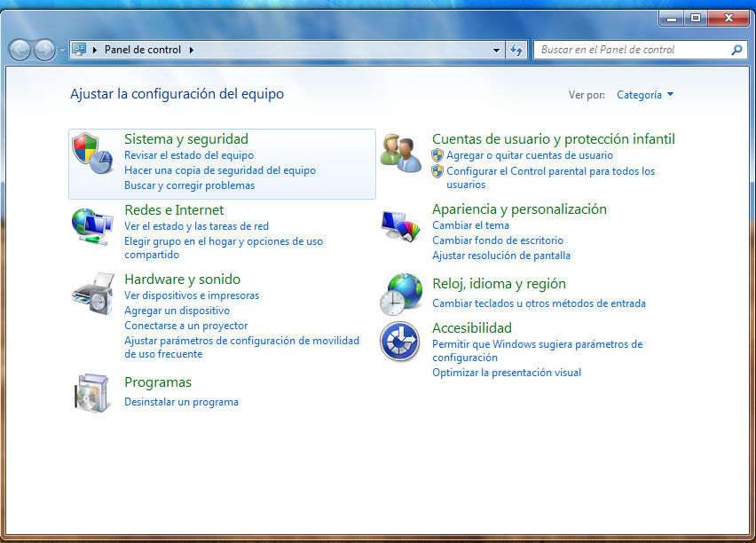Open the Accesibilidad heading
Viewport: 756px width, 543px height.
471,328
